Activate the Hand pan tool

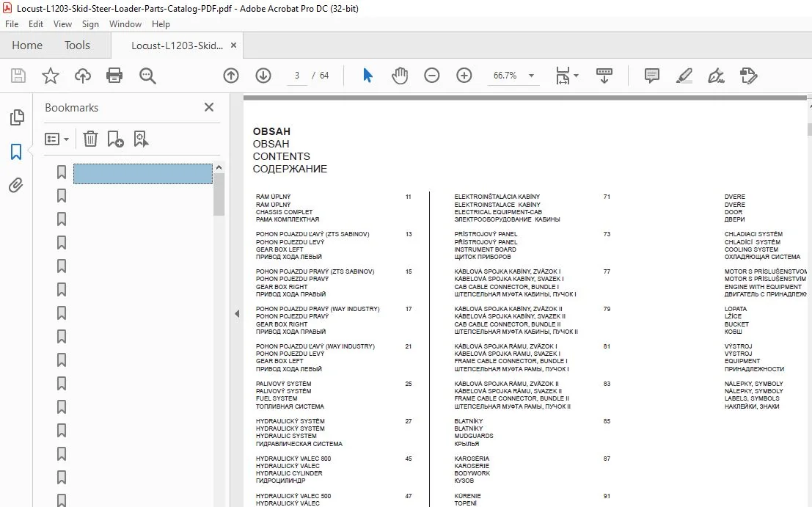(x=400, y=76)
